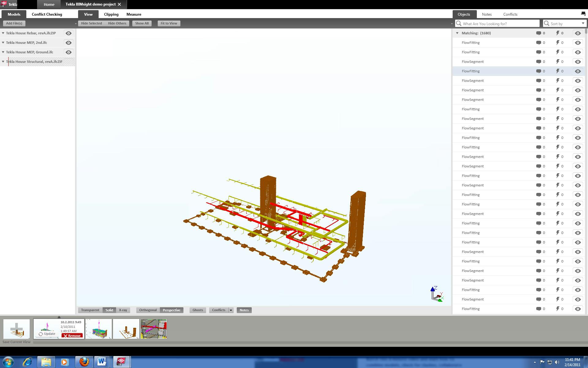Image resolution: width=588 pixels, height=368 pixels.
Task: Click the Save Current View plus icon
Action: point(17,329)
